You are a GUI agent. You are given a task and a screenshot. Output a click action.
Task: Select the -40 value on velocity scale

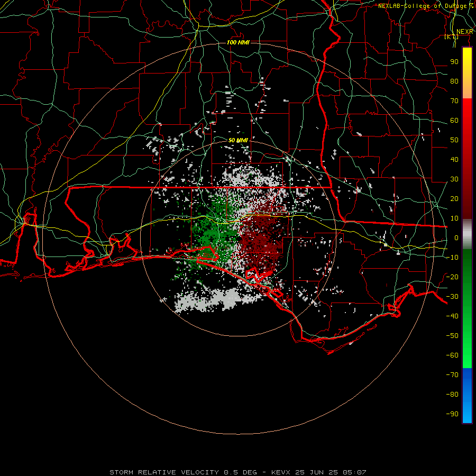(452, 316)
